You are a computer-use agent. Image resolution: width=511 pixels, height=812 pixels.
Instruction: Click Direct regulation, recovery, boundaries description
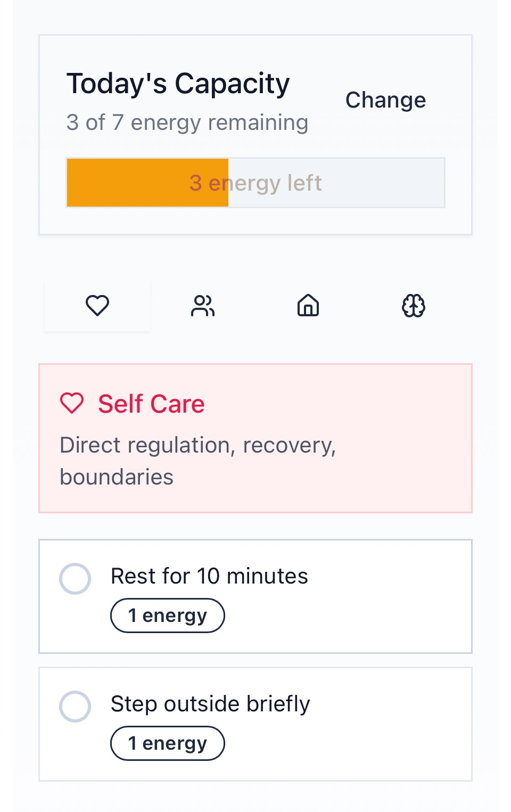point(198,461)
